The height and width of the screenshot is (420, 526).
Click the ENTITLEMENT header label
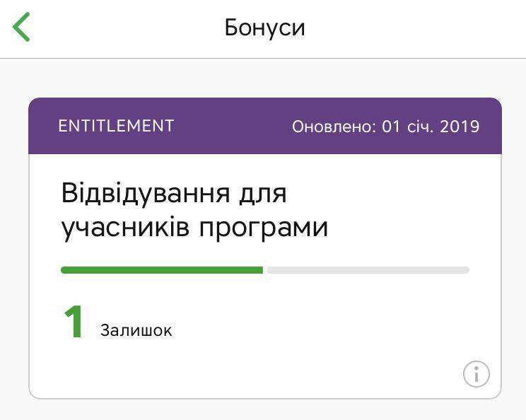[116, 126]
